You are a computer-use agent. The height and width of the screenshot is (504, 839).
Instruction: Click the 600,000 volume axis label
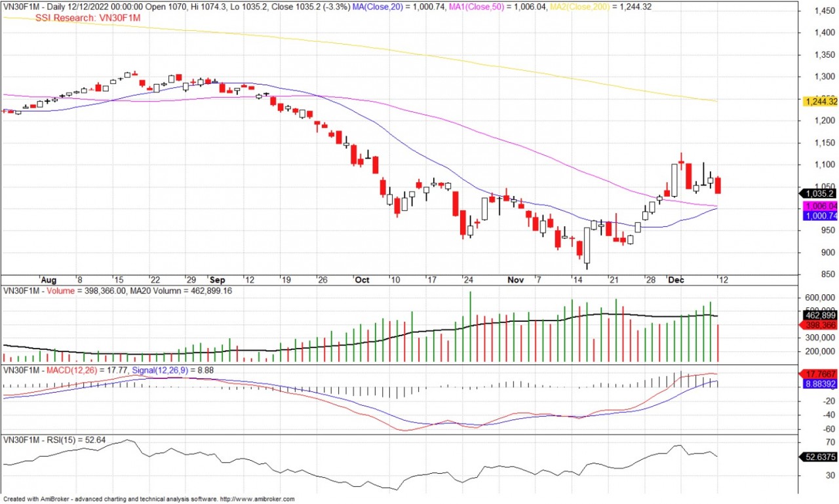click(x=820, y=298)
